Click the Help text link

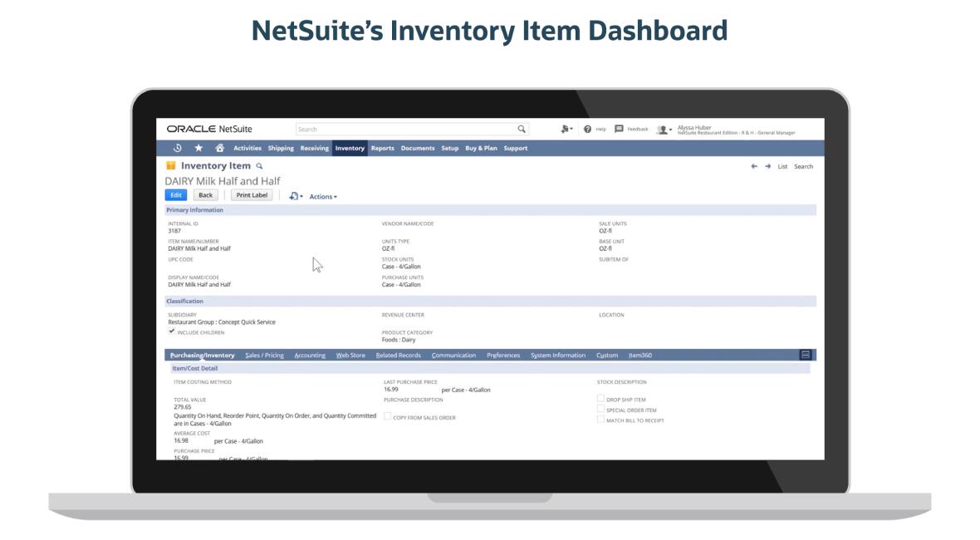(601, 130)
